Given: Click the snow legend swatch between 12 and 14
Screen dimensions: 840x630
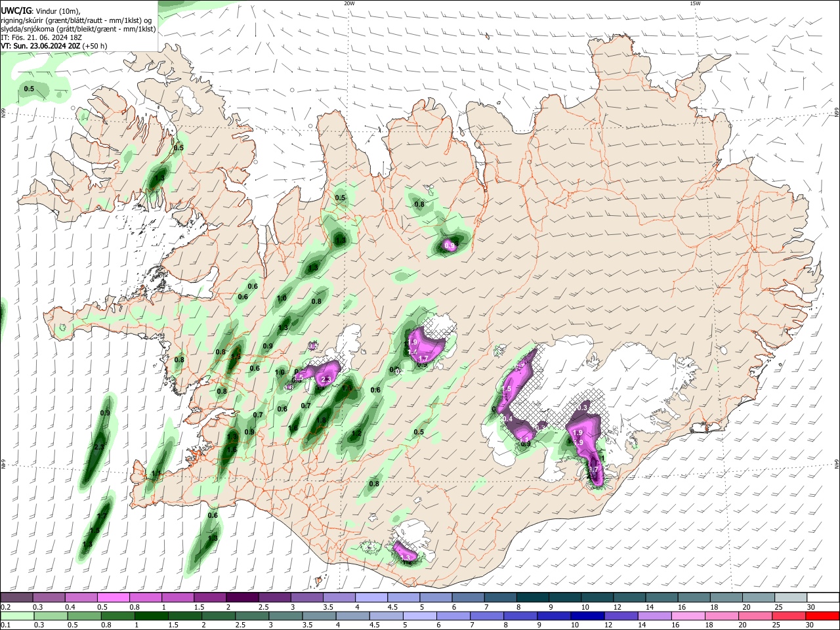Looking at the screenshot, I should pos(630,597).
